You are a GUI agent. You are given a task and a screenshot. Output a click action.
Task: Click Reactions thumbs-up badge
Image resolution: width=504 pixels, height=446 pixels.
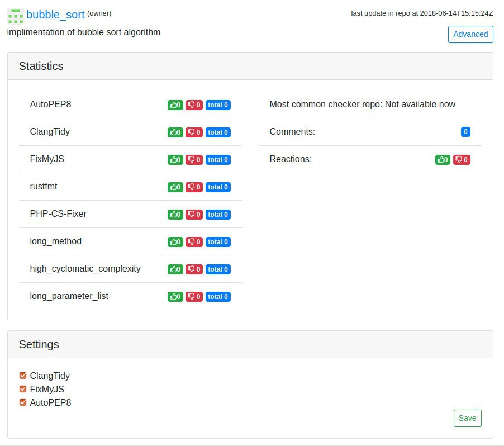[443, 159]
